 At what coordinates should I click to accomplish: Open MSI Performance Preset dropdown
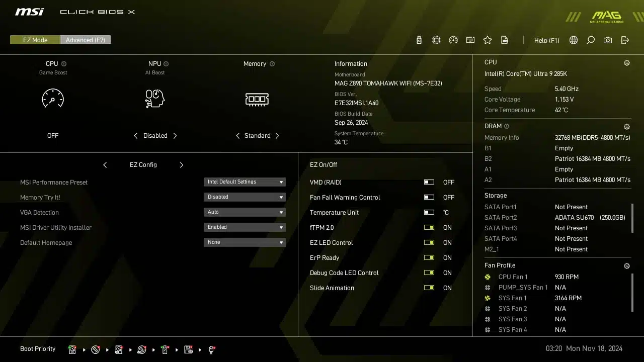click(245, 182)
